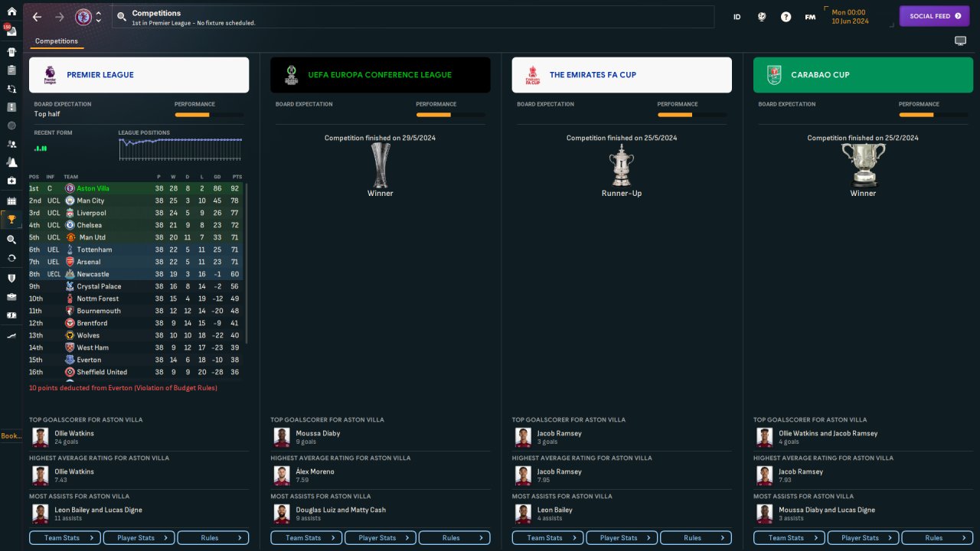Open the Club Vision briefcase icon
980x551 pixels.
pos(11,297)
